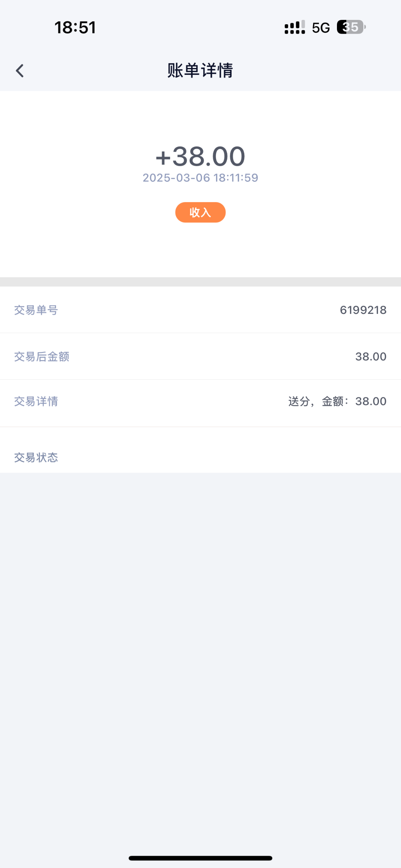Image resolution: width=401 pixels, height=868 pixels.
Task: Select the 交易单号 row label
Action: 36,310
